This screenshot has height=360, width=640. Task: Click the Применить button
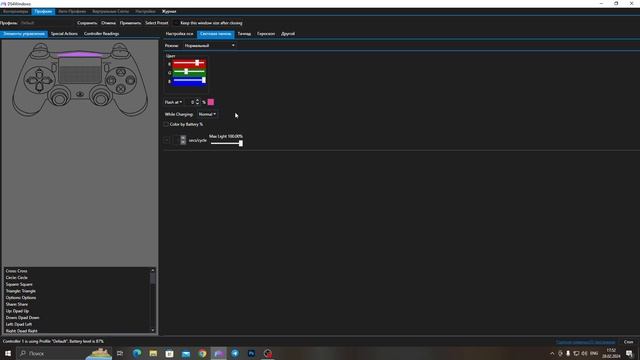tap(130, 23)
